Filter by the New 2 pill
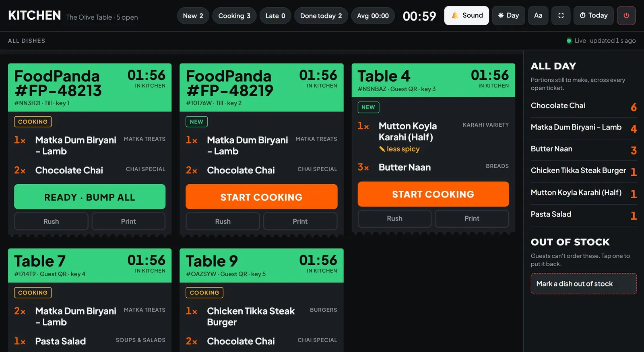This screenshot has height=352, width=644. (x=193, y=16)
